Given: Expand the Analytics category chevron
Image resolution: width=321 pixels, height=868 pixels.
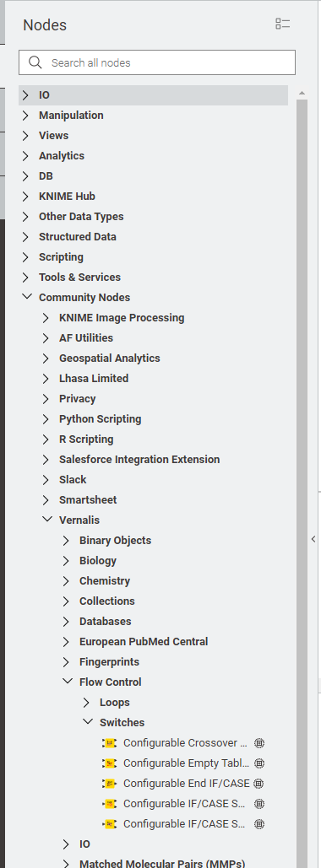Looking at the screenshot, I should pyautogui.click(x=25, y=155).
